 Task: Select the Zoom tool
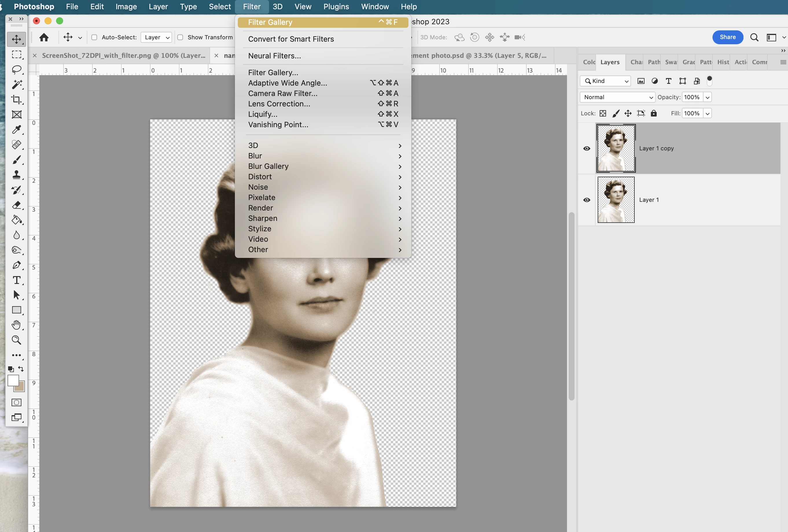pos(16,340)
